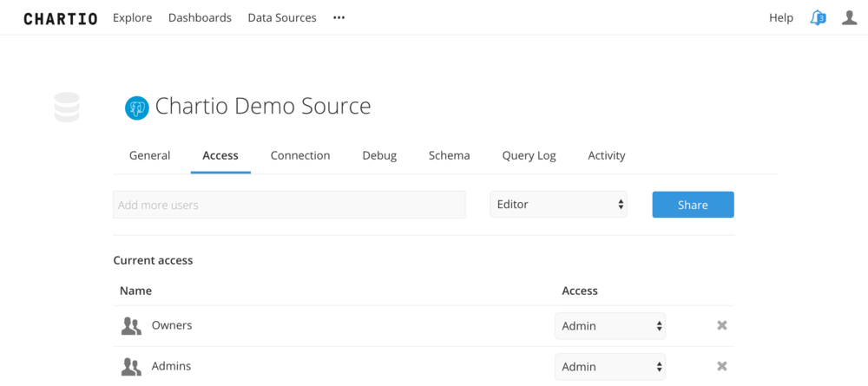Screen dimensions: 868x386
Task: Open Data Sources in the navbar
Action: (282, 17)
